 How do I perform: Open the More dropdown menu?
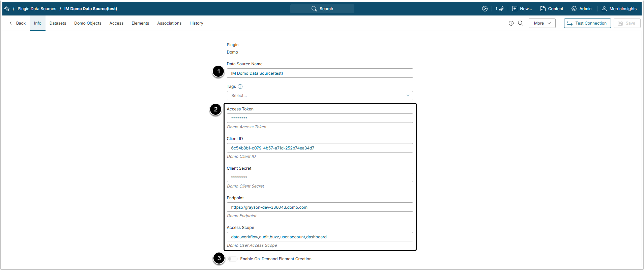(x=542, y=23)
